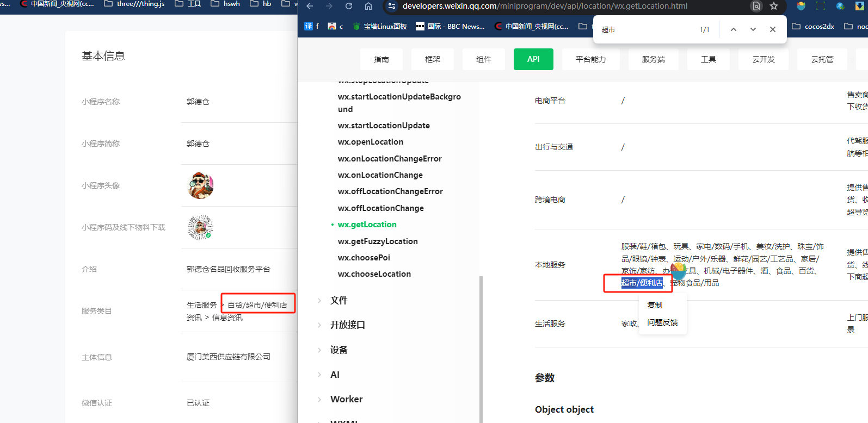Screen dimensions: 868x423
Task: Open the 云托管 tab
Action: pos(822,59)
